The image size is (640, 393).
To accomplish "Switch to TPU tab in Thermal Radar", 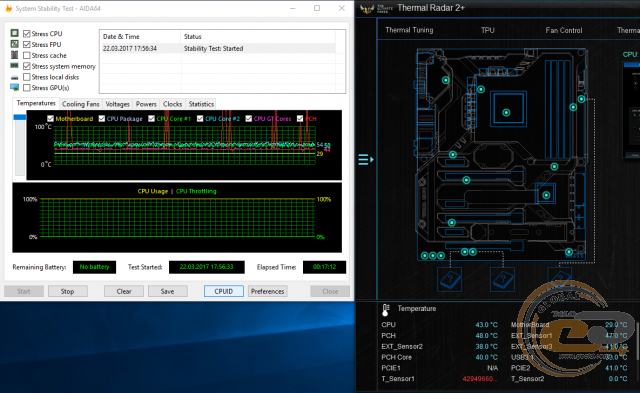I will [x=487, y=30].
